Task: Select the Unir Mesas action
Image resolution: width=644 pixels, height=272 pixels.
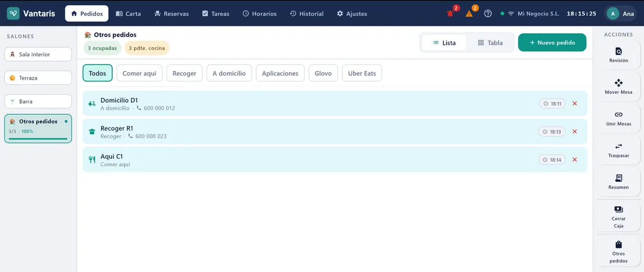Action: coord(618,118)
